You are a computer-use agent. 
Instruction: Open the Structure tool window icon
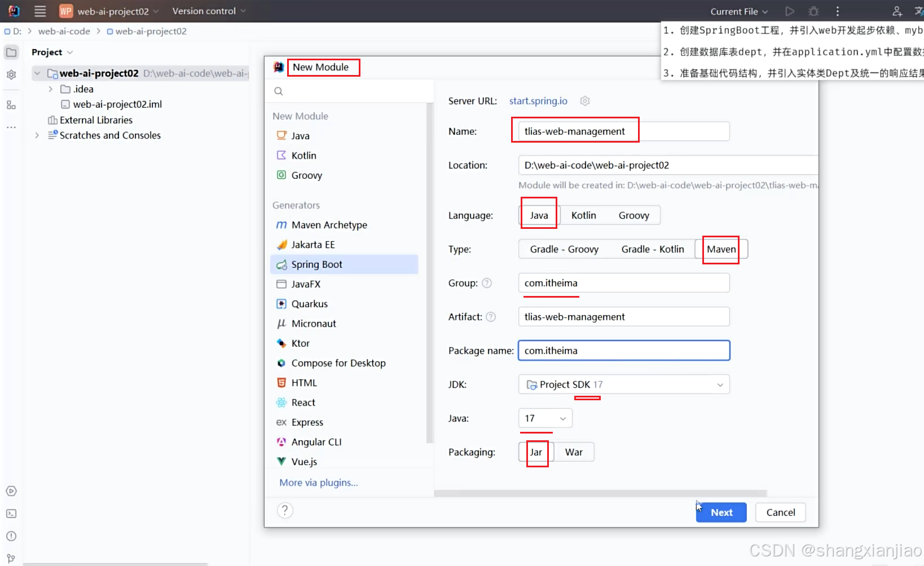point(11,105)
